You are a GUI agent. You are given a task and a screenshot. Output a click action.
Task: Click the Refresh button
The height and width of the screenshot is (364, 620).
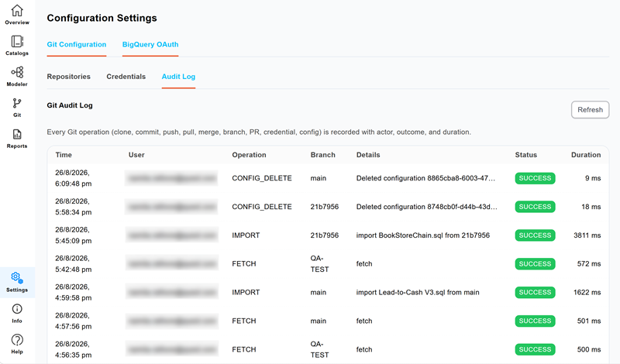pos(590,110)
